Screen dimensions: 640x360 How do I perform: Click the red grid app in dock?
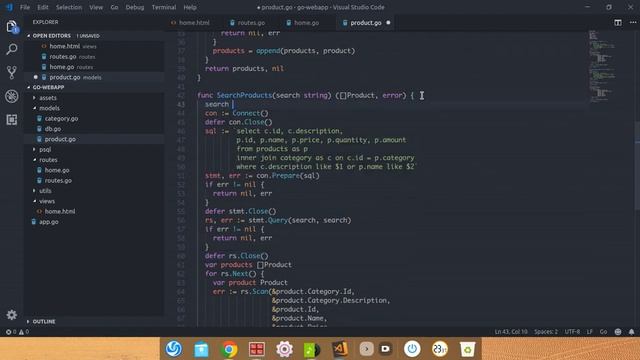pos(257,349)
